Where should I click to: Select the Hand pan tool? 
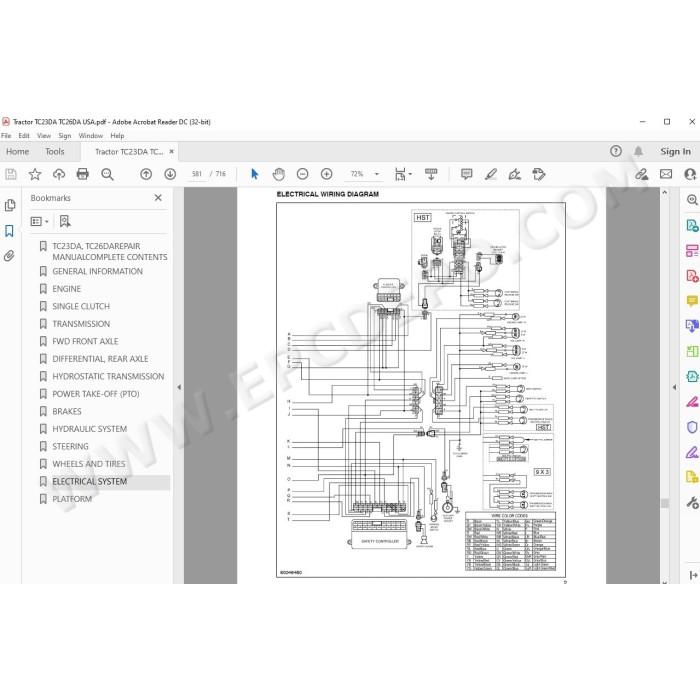tap(279, 174)
